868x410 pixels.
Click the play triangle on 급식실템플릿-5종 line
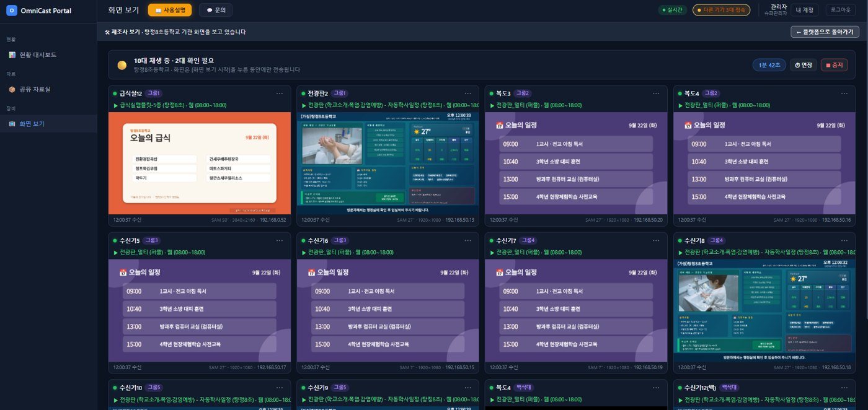coord(115,105)
